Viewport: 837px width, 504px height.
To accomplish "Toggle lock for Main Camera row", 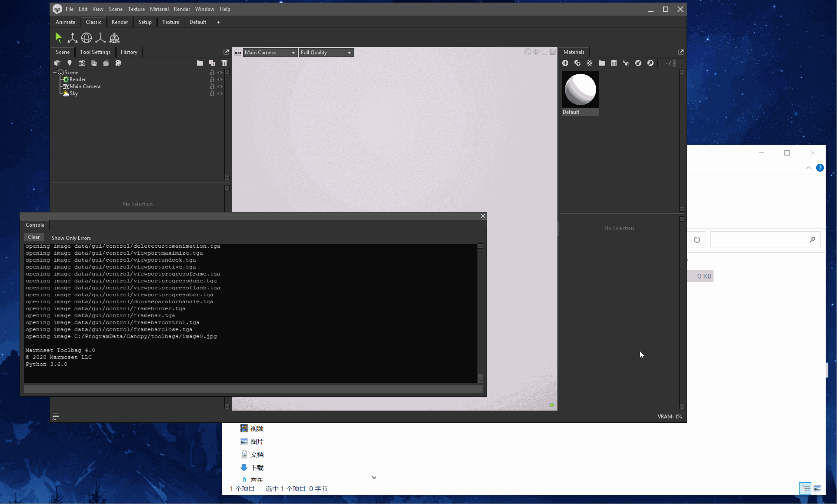I will (x=212, y=86).
